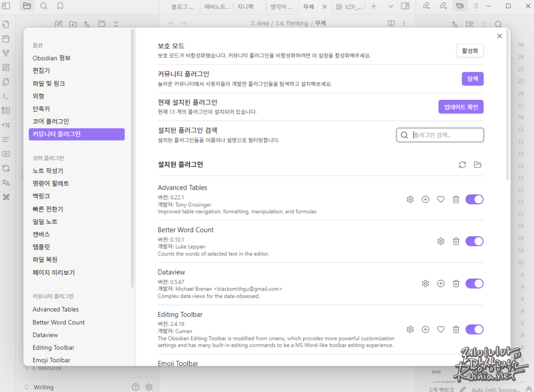Show the outline pane icon
Screen dimensions: 534x392
tap(476, 6)
